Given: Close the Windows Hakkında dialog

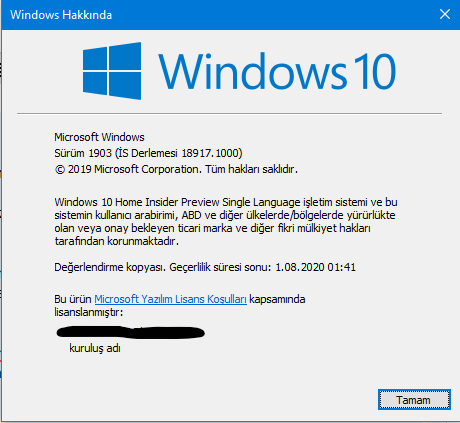Looking at the screenshot, I should click(445, 14).
